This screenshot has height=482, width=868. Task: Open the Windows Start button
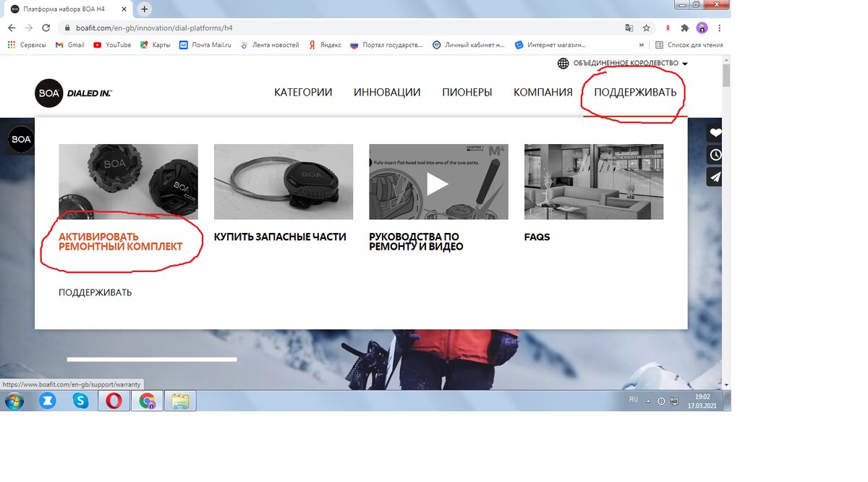tap(14, 401)
